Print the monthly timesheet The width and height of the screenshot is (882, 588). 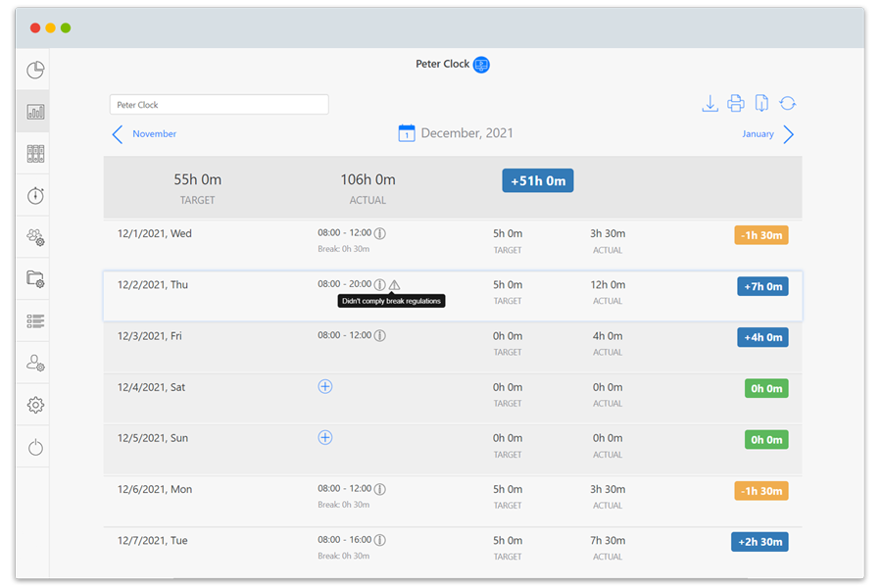pos(736,104)
